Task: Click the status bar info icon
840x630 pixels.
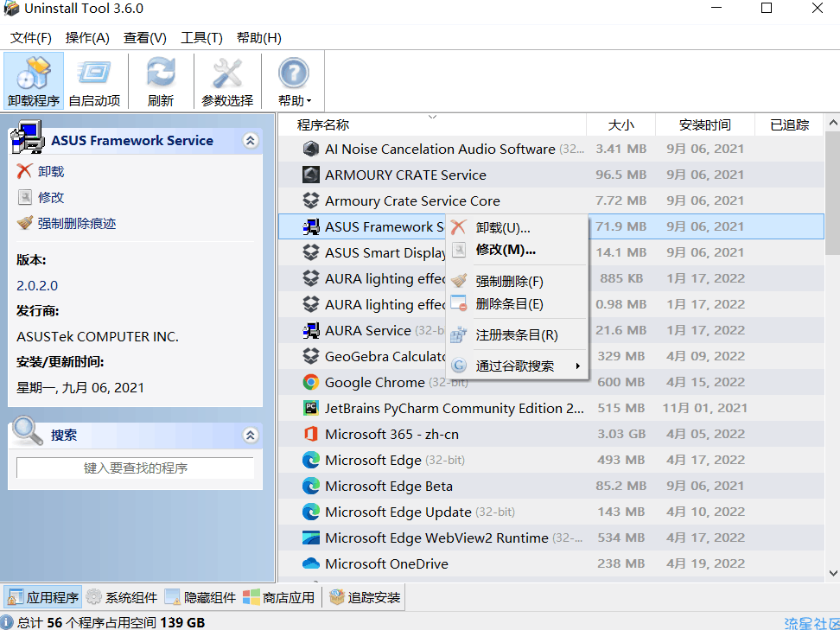Action: [x=7, y=622]
